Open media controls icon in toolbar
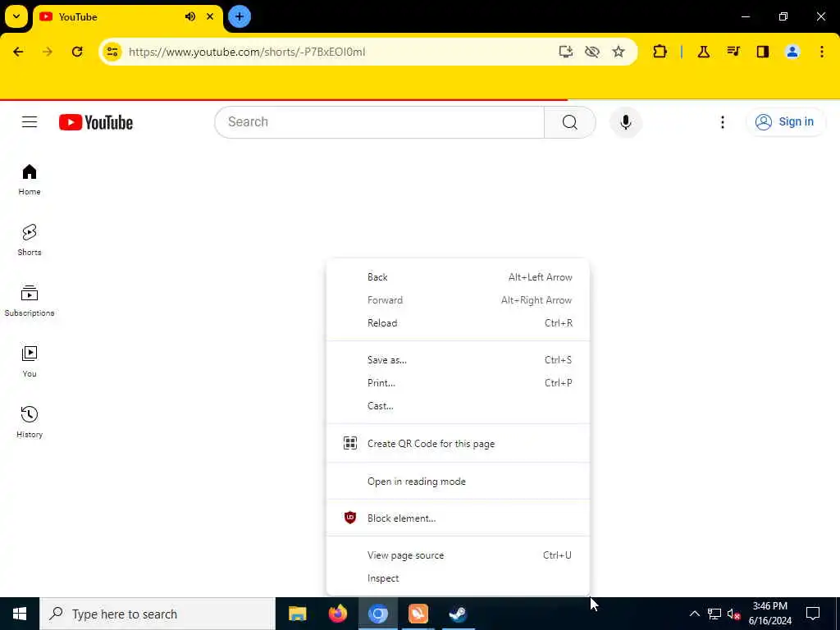The image size is (840, 630). tap(733, 52)
